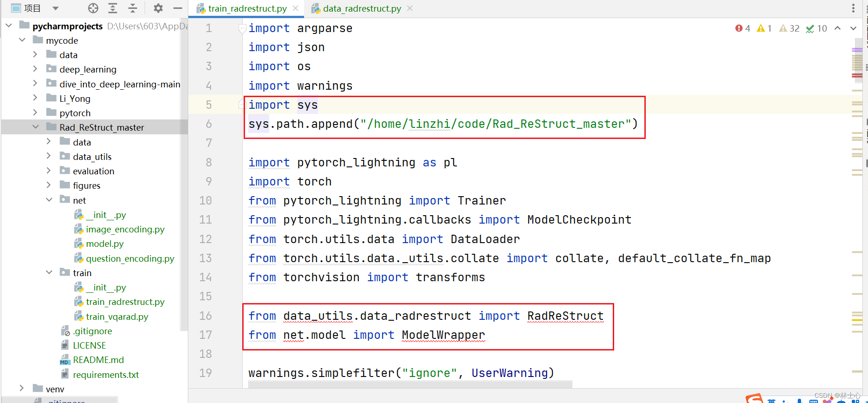Viewport: 868px width, 403px height.
Task: Expand the dive_into_deep_learning-main folder
Action: pyautogui.click(x=35, y=84)
